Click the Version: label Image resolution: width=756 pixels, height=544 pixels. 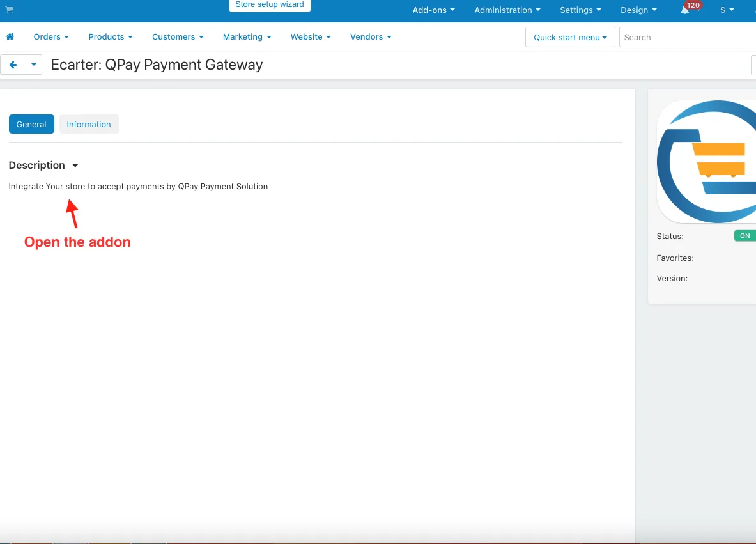(672, 279)
